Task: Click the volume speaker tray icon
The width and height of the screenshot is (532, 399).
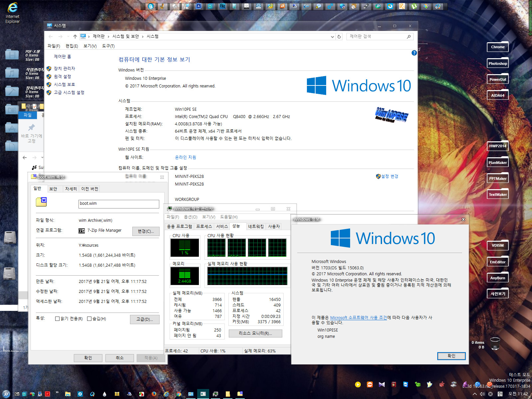Action: [482, 394]
